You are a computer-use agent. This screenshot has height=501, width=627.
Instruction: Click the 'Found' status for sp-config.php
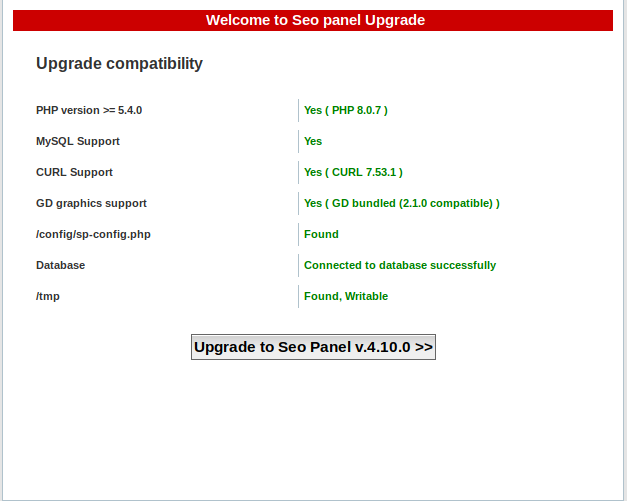[x=321, y=234]
